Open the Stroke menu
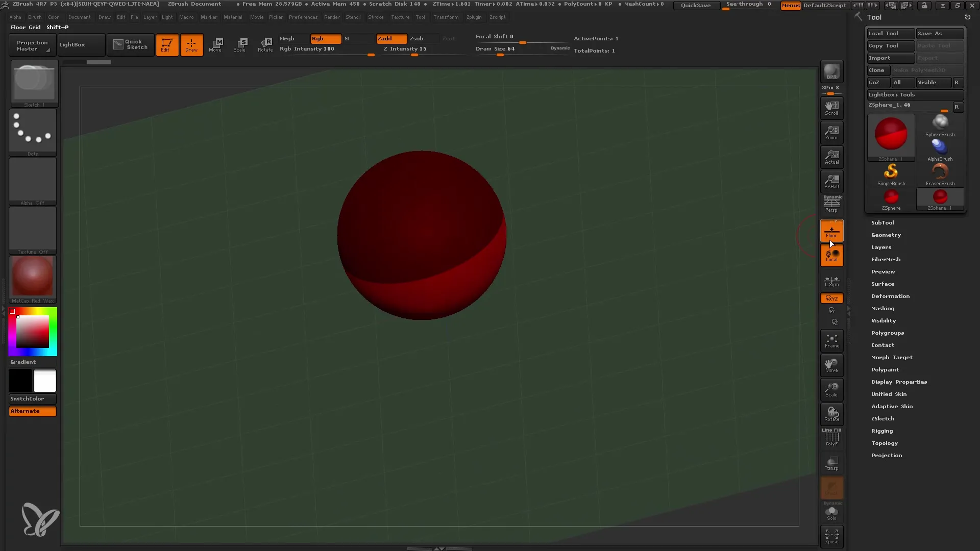980x551 pixels. [x=376, y=17]
